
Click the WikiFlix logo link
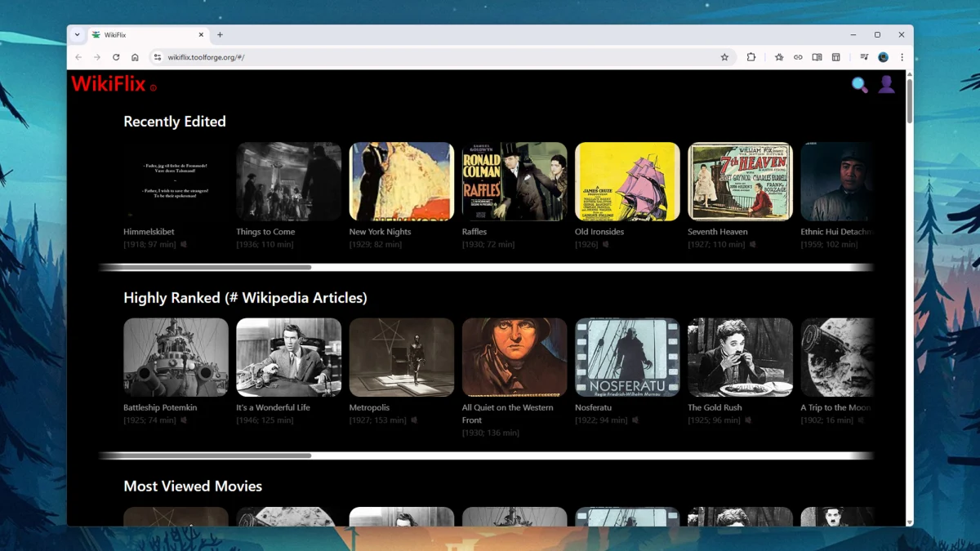pos(108,84)
